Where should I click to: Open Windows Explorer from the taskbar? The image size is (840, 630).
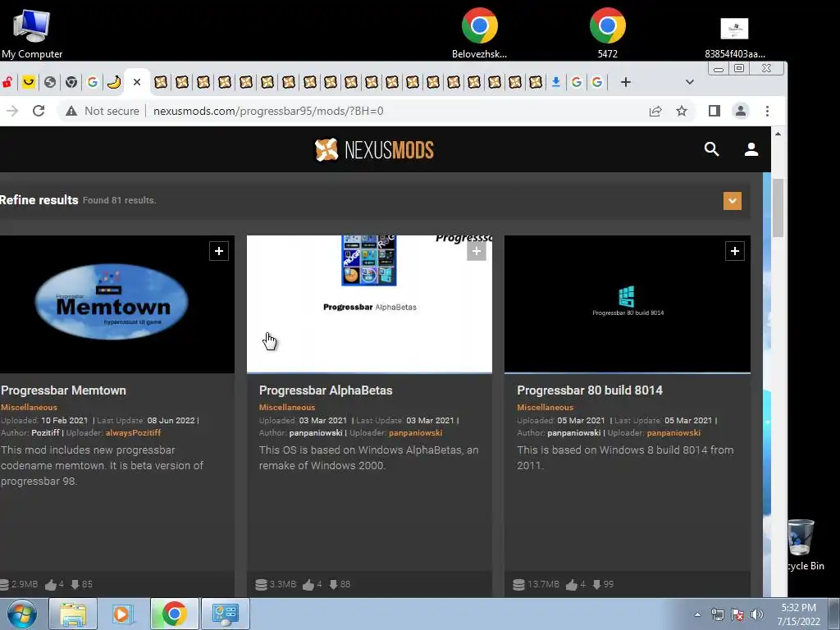click(x=73, y=614)
